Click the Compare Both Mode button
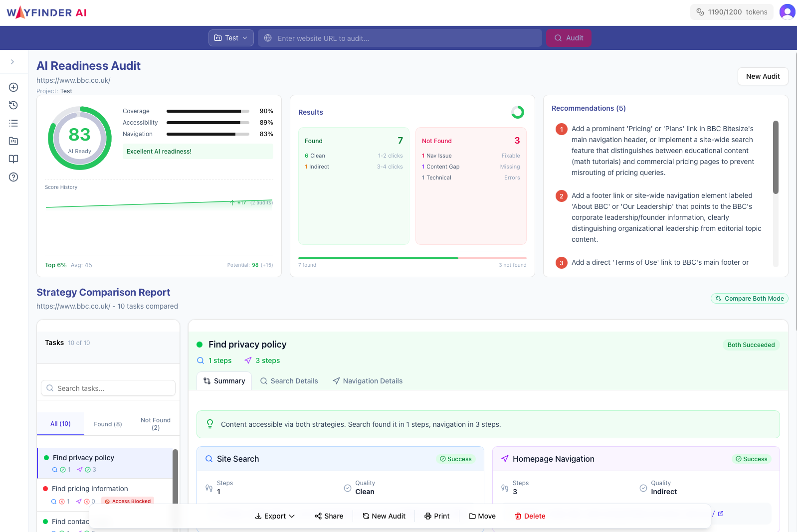 click(750, 298)
